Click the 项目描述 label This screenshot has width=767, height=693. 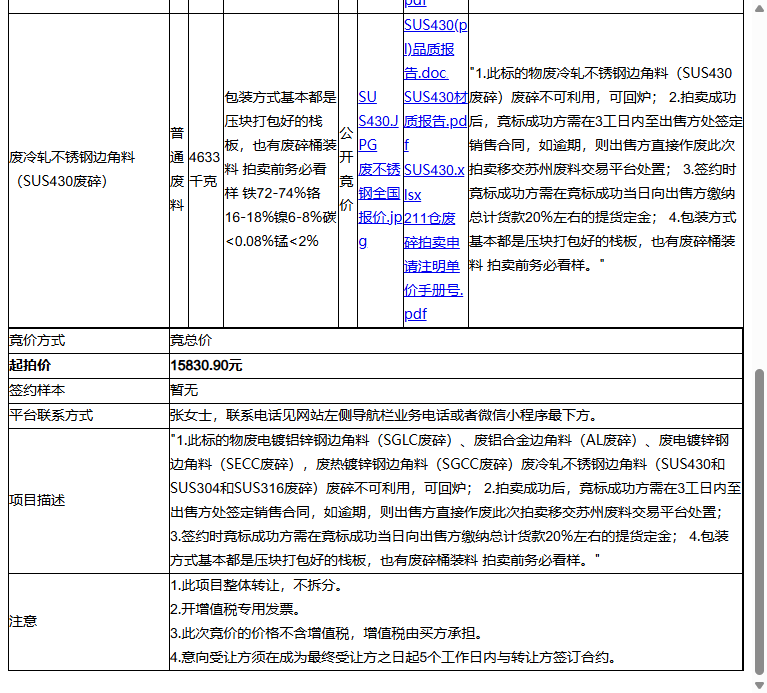[37, 500]
